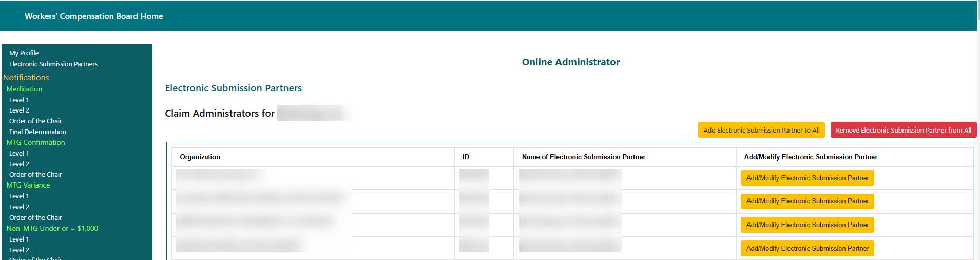
Task: Select Order of the Chair under MTG Confirmation
Action: point(35,175)
